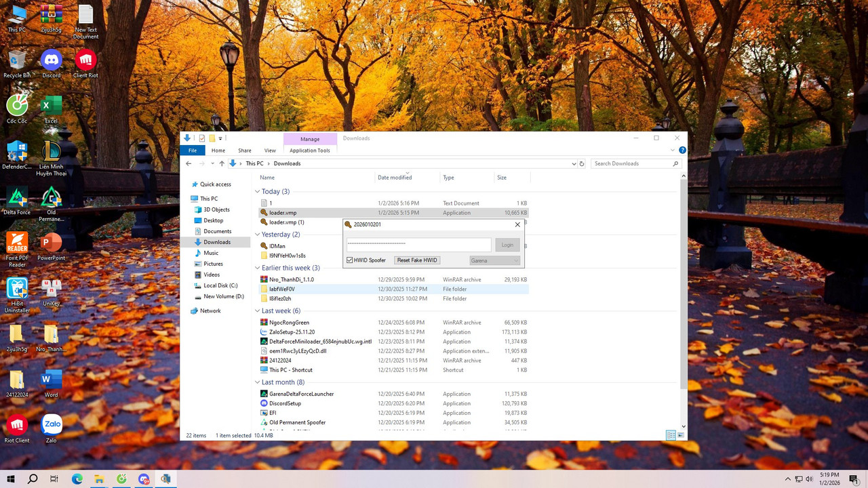868x488 pixels.
Task: Click the Login button
Action: (508, 245)
